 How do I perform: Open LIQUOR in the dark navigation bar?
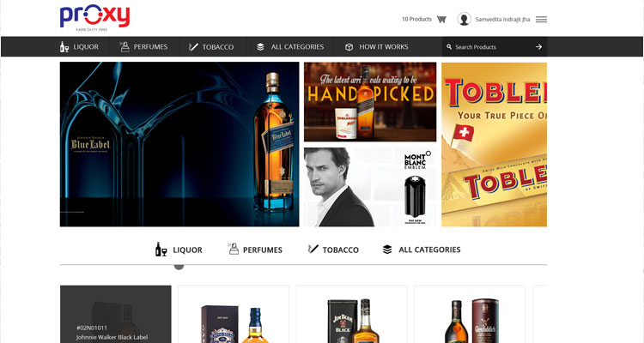[x=85, y=47]
